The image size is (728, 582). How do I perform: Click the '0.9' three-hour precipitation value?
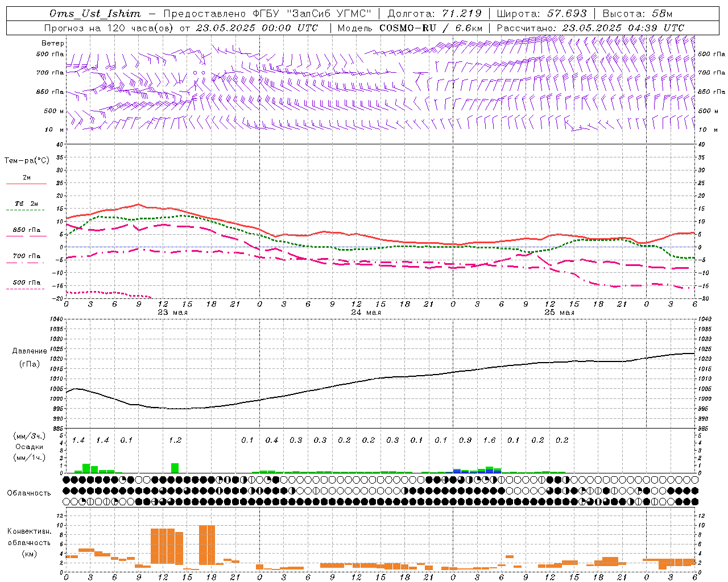465,440
